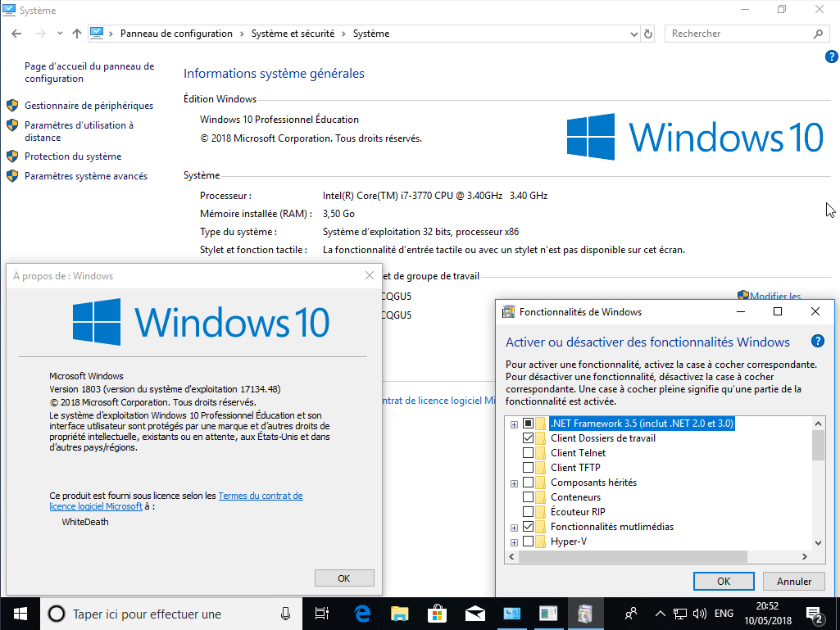Click the vertical scrollbar thumb in the features list
The image size is (840, 630).
click(818, 445)
